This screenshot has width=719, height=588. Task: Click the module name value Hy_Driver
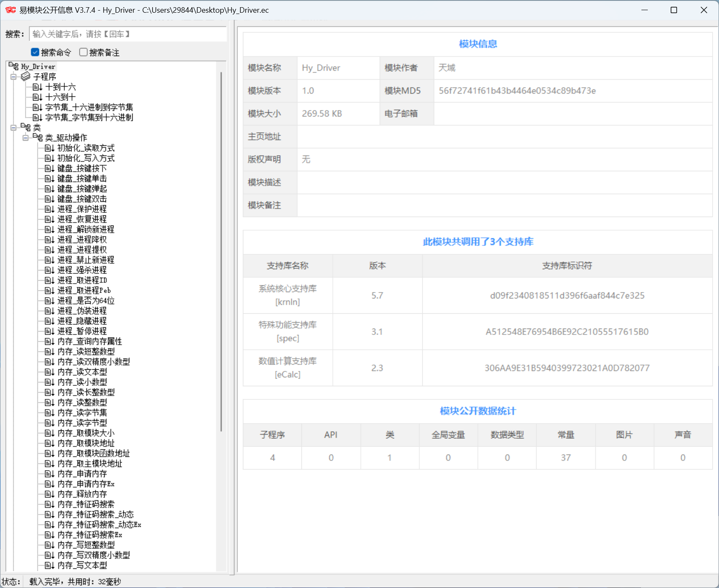pyautogui.click(x=321, y=68)
